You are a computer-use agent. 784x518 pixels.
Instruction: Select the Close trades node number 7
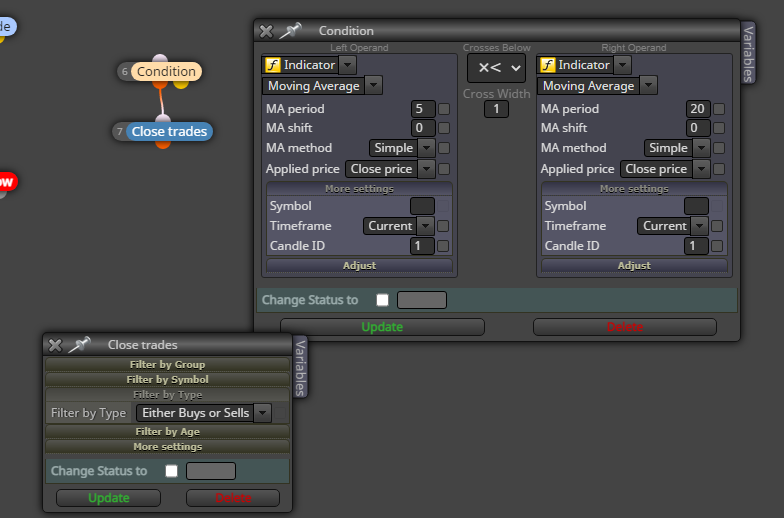point(169,132)
